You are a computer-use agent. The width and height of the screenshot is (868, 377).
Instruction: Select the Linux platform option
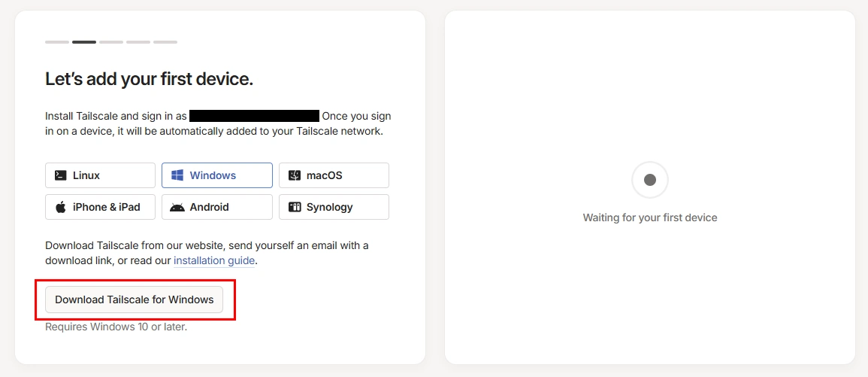100,175
